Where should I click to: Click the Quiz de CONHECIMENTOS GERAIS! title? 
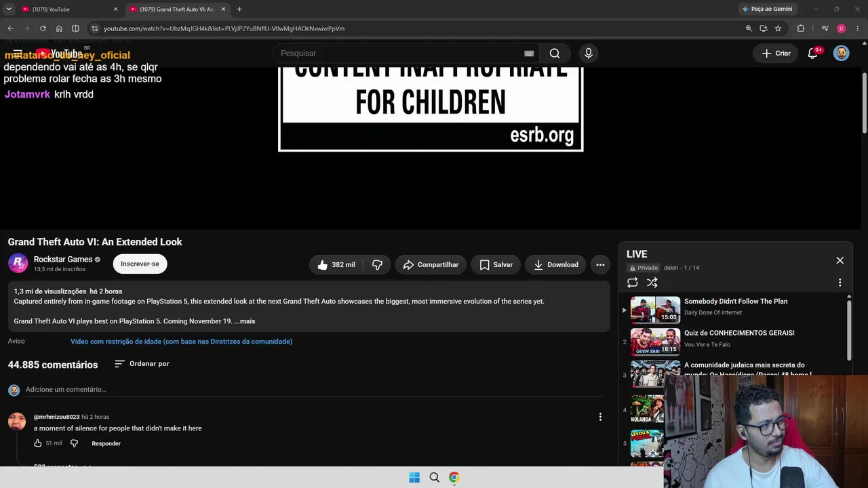click(x=739, y=333)
